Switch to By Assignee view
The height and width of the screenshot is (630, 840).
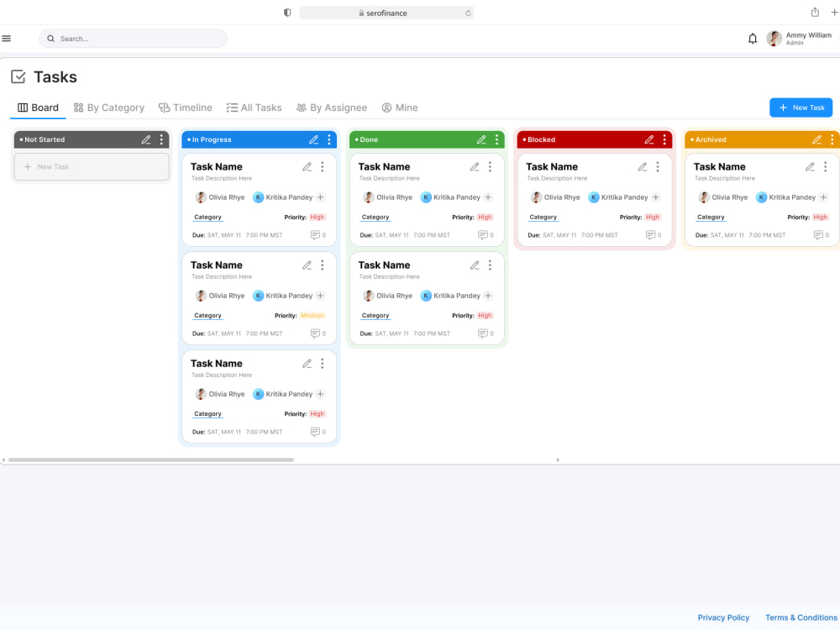(332, 108)
